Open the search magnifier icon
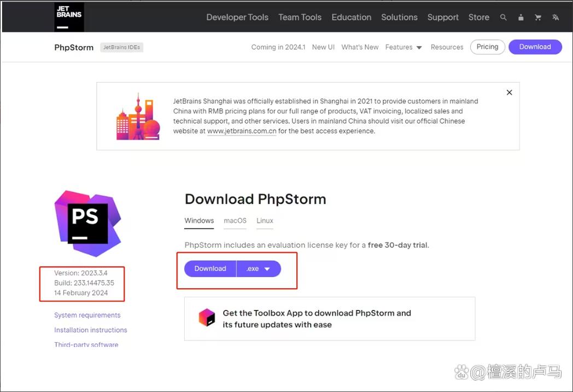The height and width of the screenshot is (392, 573). 503,17
